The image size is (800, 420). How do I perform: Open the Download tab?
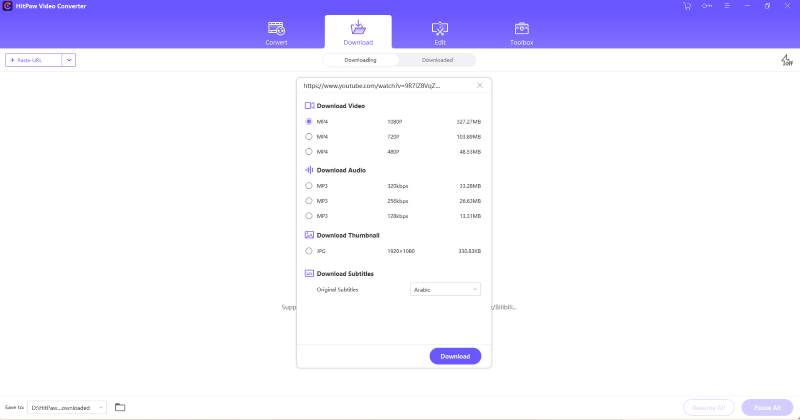(358, 33)
